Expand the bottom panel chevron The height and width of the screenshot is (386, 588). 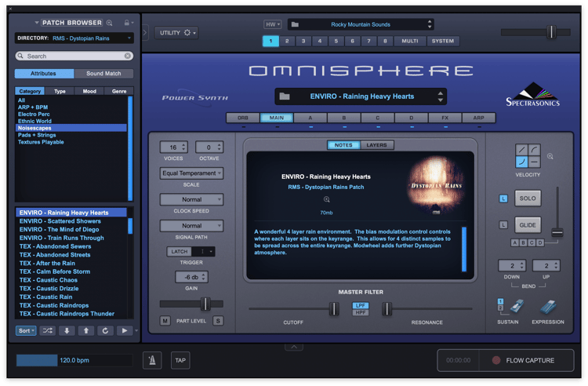point(294,347)
